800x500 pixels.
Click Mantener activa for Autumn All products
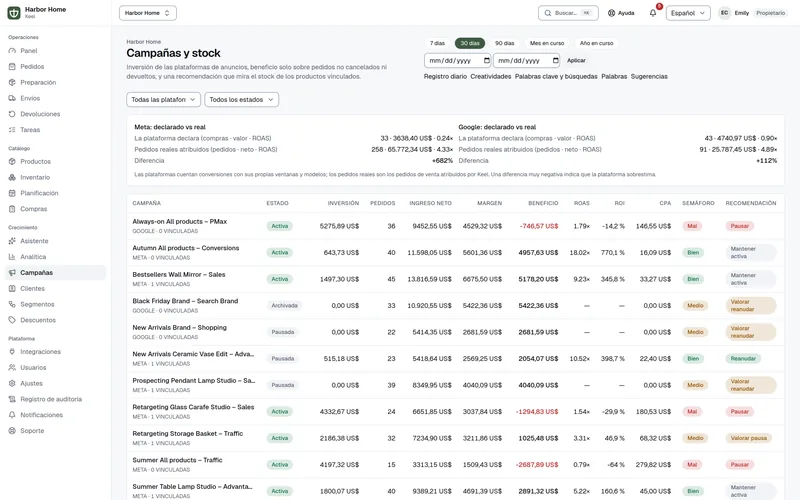[x=751, y=253]
